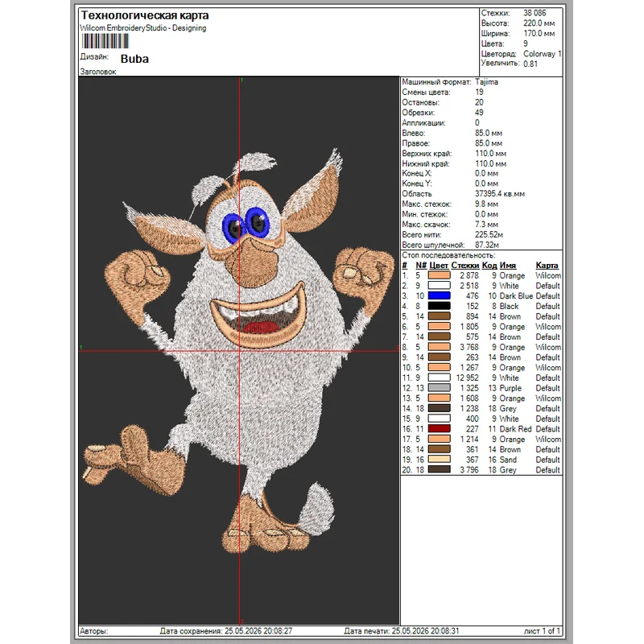The image size is (644, 644).
Task: Click the total thread value "225.52м"
Action: pos(489,235)
